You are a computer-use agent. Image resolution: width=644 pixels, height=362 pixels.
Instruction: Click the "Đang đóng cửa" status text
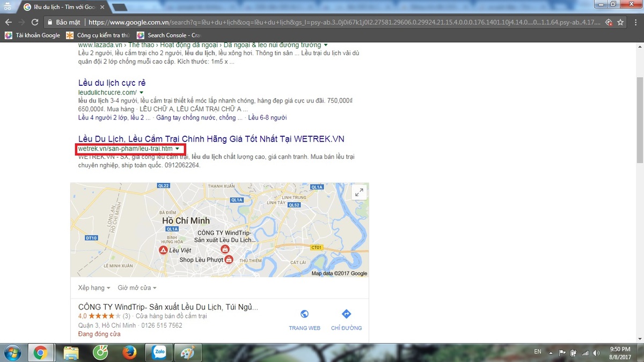[x=99, y=334]
